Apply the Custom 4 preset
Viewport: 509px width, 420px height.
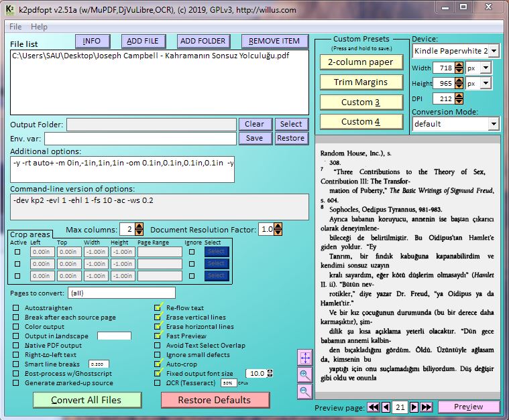[x=361, y=122]
